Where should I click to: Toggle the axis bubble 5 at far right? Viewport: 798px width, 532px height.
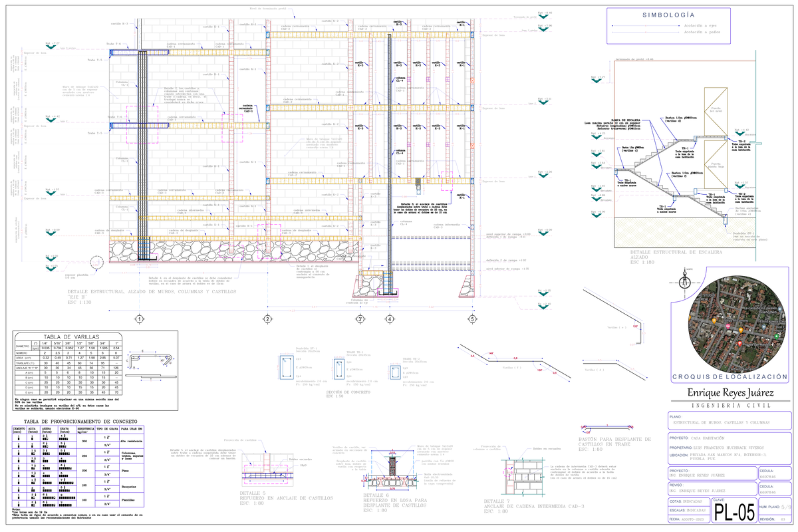pyautogui.click(x=472, y=320)
